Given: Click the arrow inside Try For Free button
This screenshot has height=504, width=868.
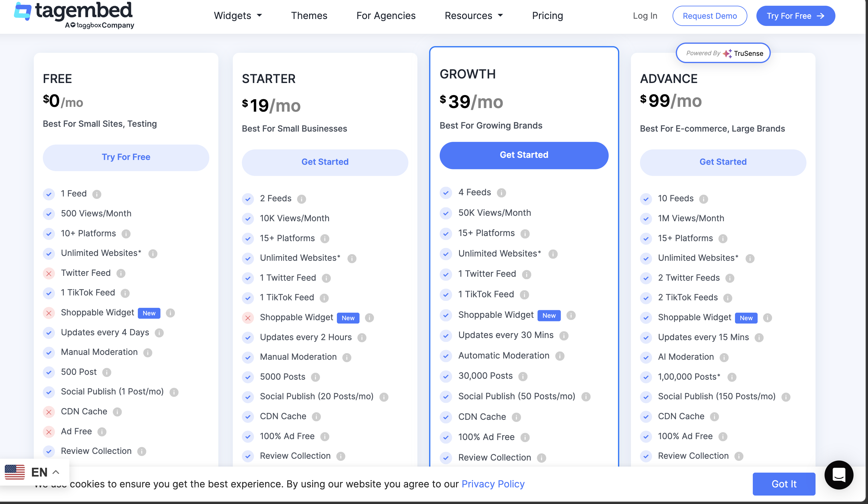Looking at the screenshot, I should tap(821, 15).
